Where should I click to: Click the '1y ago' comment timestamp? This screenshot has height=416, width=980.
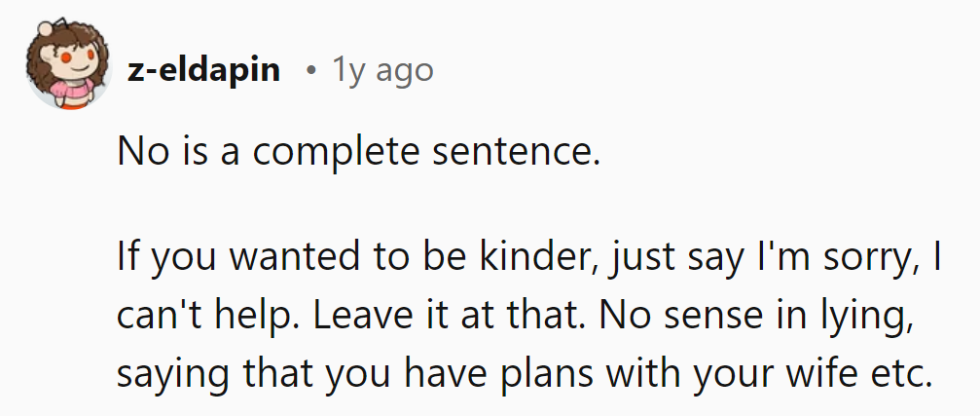point(382,70)
